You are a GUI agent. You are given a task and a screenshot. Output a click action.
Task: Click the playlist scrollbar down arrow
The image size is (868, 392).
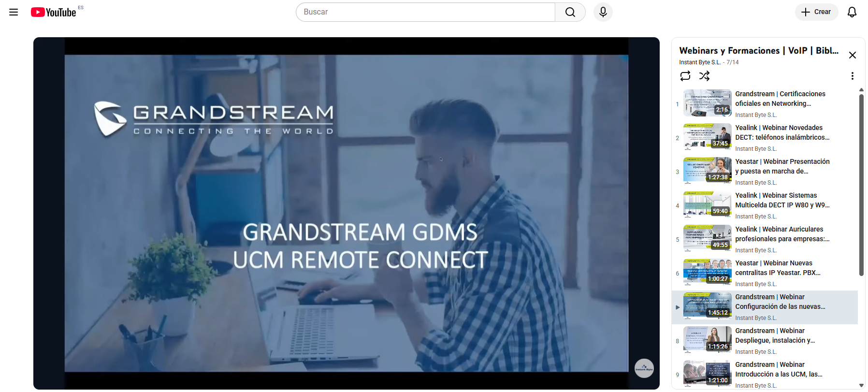tap(861, 385)
